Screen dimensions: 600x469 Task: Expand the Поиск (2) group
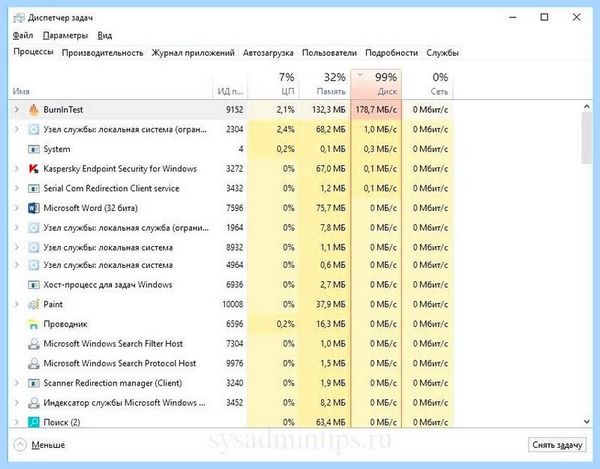coord(16,422)
